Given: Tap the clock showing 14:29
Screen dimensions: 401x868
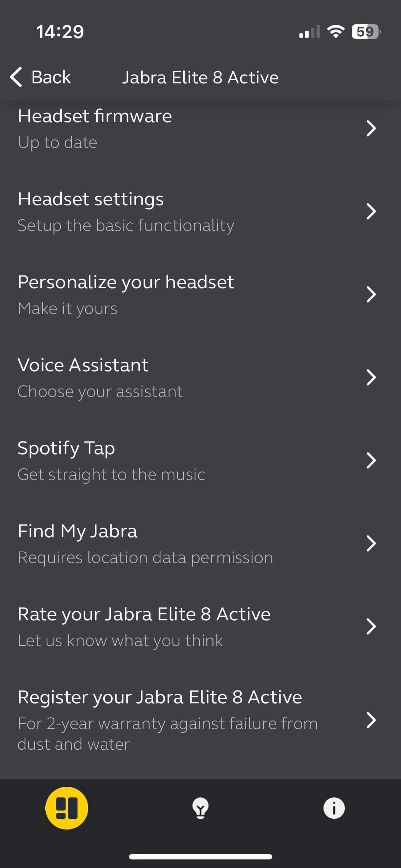Looking at the screenshot, I should coord(60,32).
